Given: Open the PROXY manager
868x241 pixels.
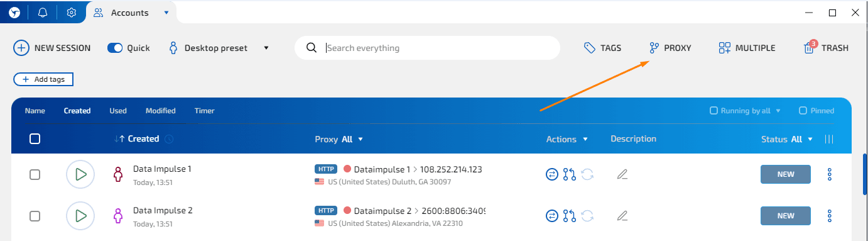Looking at the screenshot, I should coord(670,48).
